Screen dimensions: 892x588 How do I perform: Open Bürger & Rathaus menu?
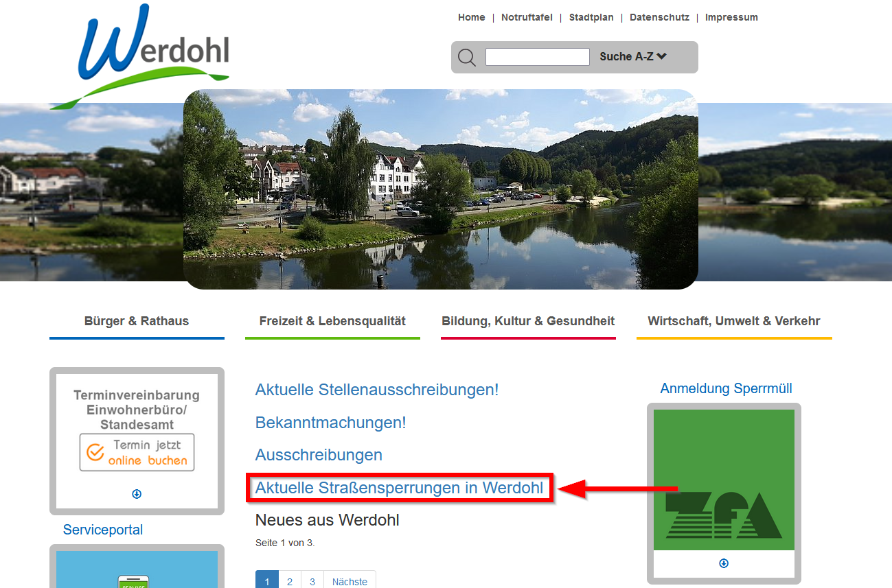[x=137, y=321]
